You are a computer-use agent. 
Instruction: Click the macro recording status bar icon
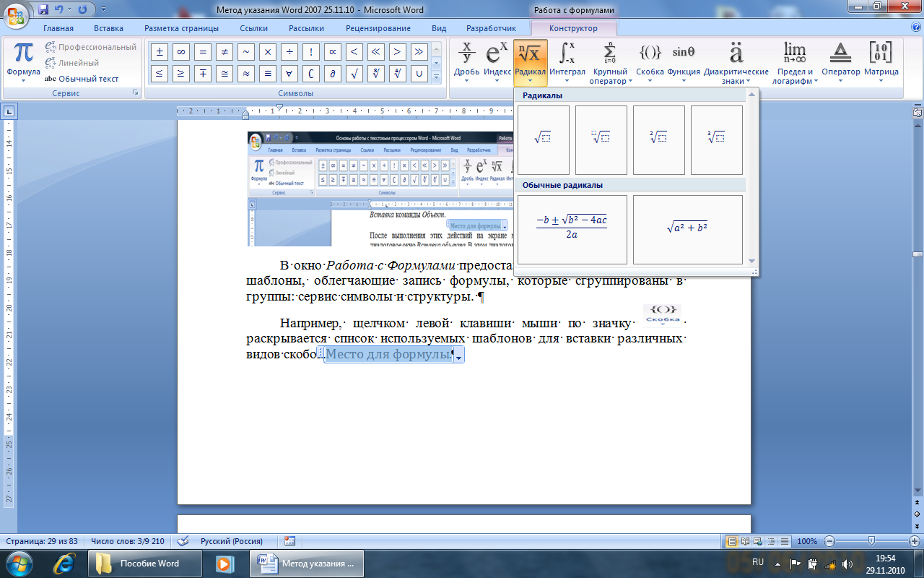tap(289, 540)
